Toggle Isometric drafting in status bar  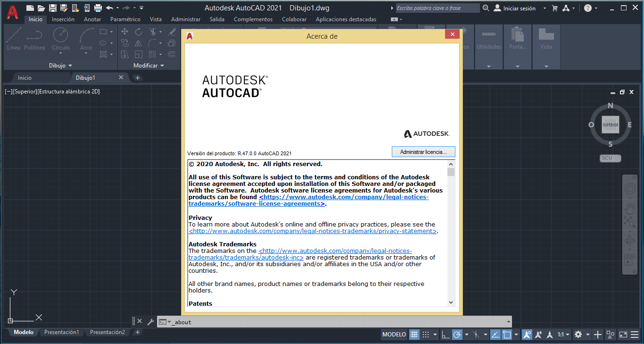[x=476, y=335]
